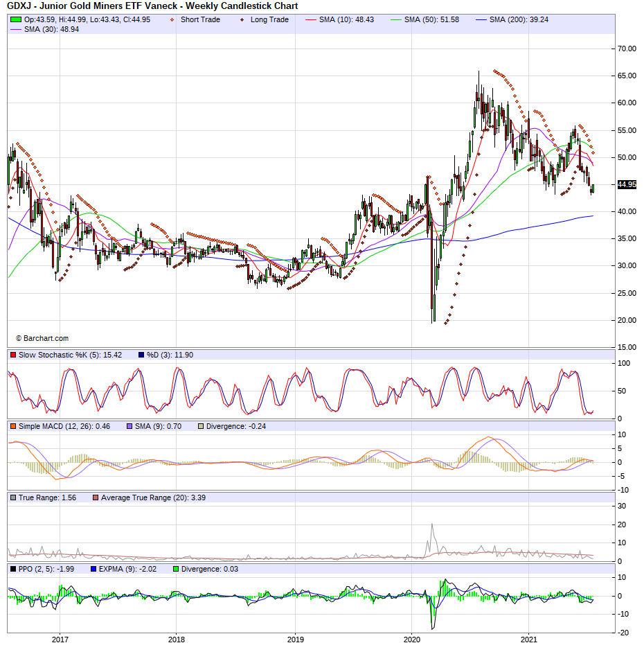Click the dark blue %D (3) legend square

click(x=141, y=355)
